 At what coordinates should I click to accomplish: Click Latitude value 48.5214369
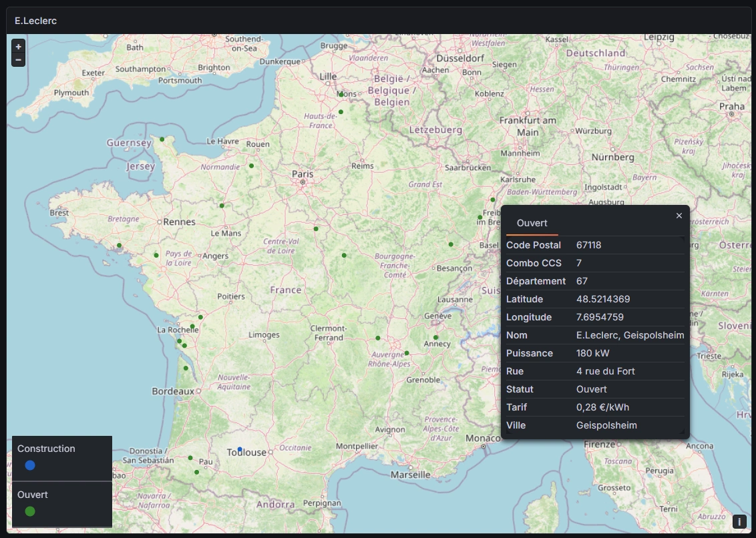click(603, 299)
